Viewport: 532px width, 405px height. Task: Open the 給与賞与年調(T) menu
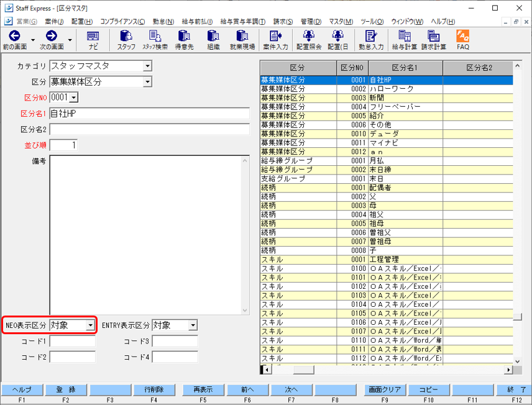(x=243, y=21)
